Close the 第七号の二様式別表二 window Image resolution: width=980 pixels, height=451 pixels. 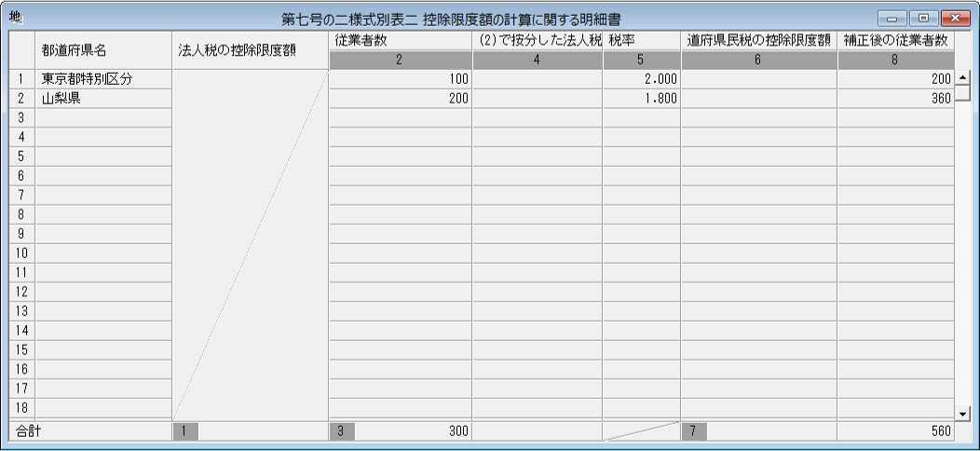tap(954, 19)
